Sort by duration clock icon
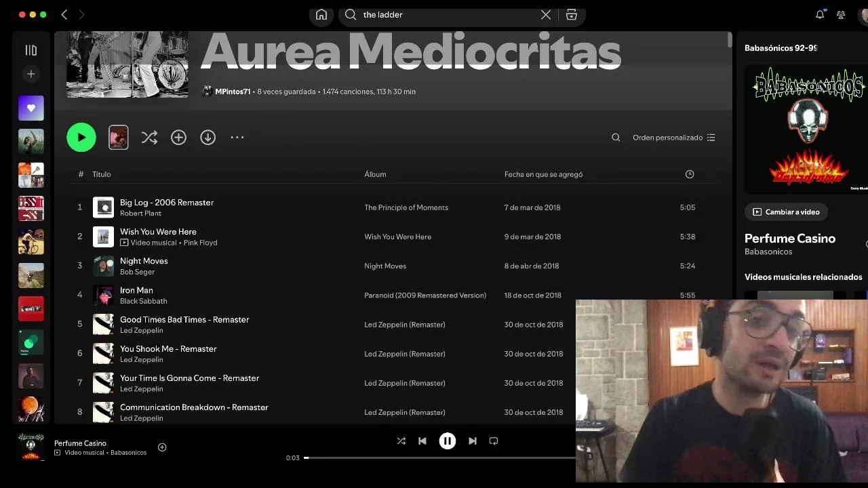Viewport: 868px width, 488px height. point(690,174)
